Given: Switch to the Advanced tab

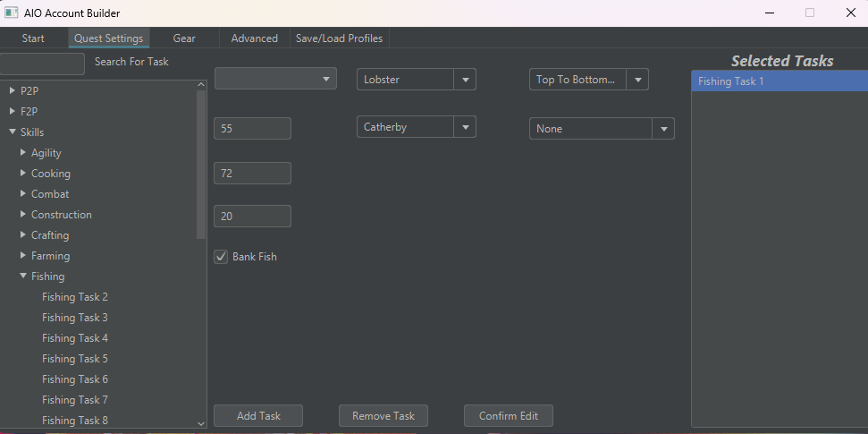Looking at the screenshot, I should coord(254,38).
